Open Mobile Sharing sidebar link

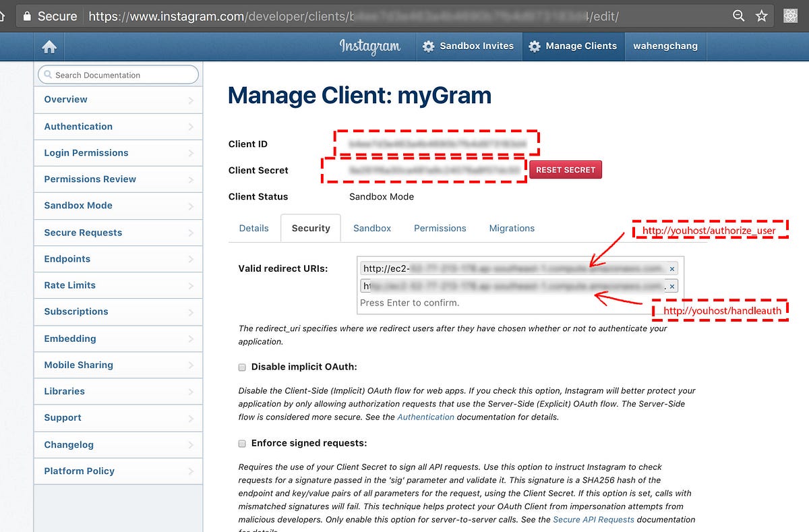[118, 365]
